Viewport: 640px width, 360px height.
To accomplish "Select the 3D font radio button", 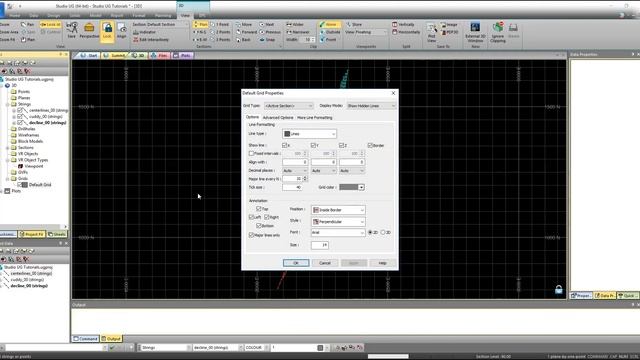I will pyautogui.click(x=383, y=232).
